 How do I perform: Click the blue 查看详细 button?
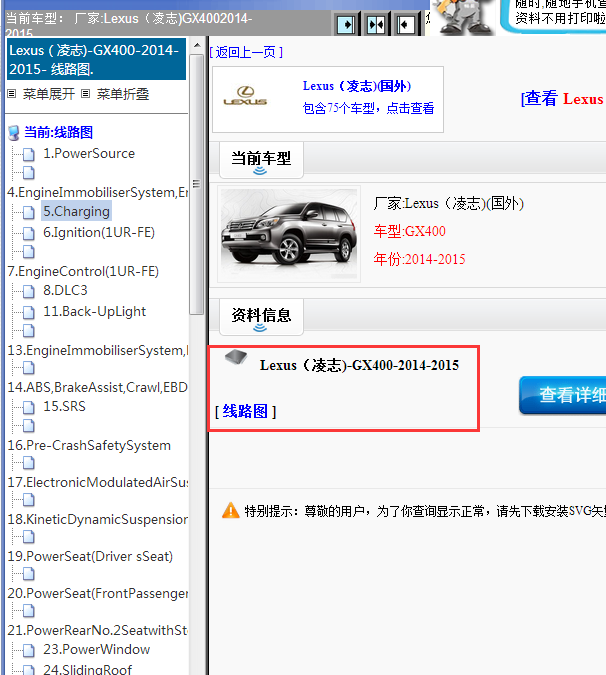[x=563, y=395]
